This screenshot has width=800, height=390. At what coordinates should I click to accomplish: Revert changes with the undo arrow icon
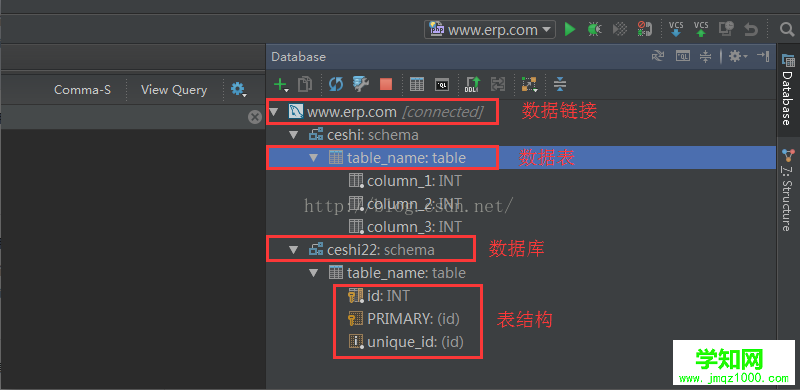click(x=751, y=30)
